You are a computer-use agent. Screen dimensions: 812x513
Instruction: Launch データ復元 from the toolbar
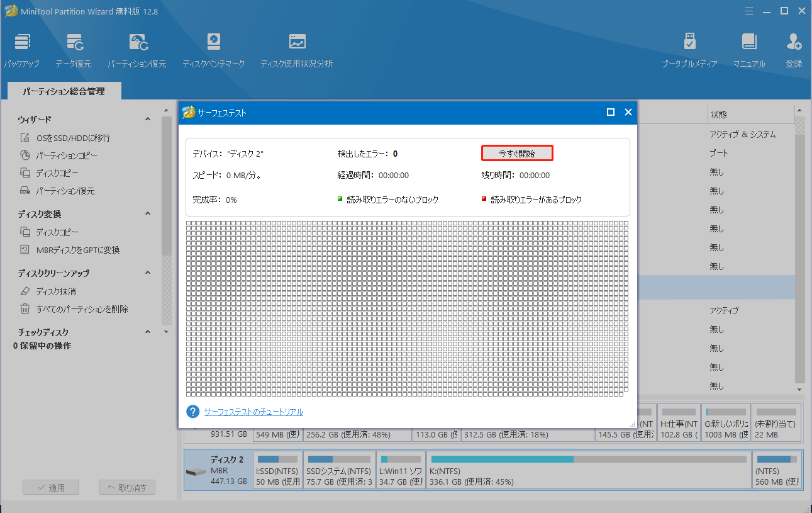73,50
